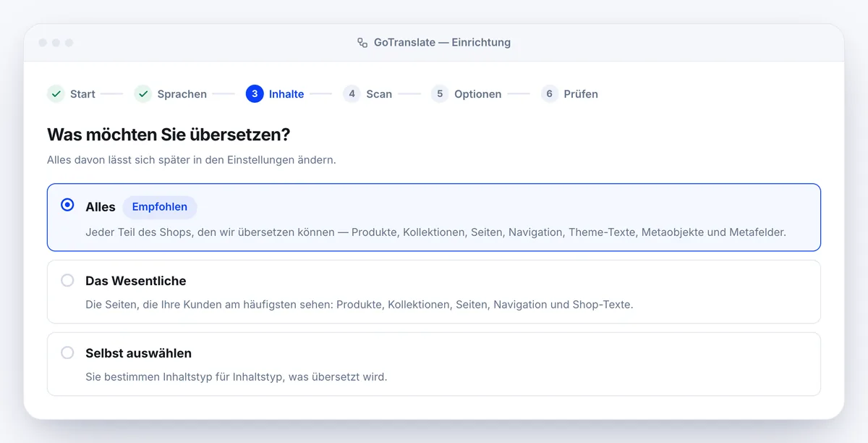Click the Das Wesentliche option title
Image resolution: width=868 pixels, height=443 pixels.
(x=136, y=281)
